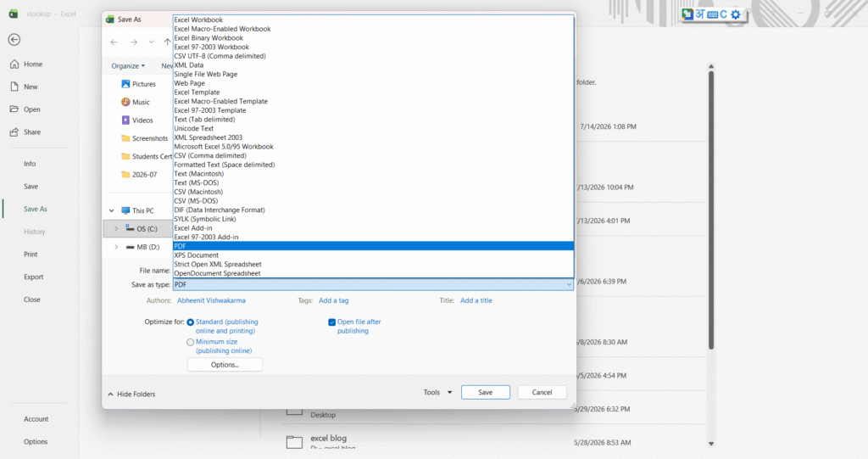This screenshot has height=459, width=868.
Task: Click the Save button in dialog
Action: click(486, 393)
